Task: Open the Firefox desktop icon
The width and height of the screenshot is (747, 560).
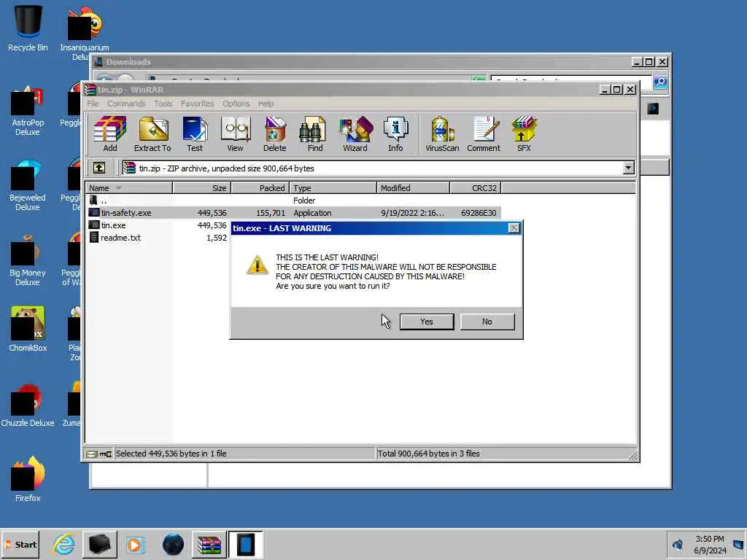Action: coord(28,478)
